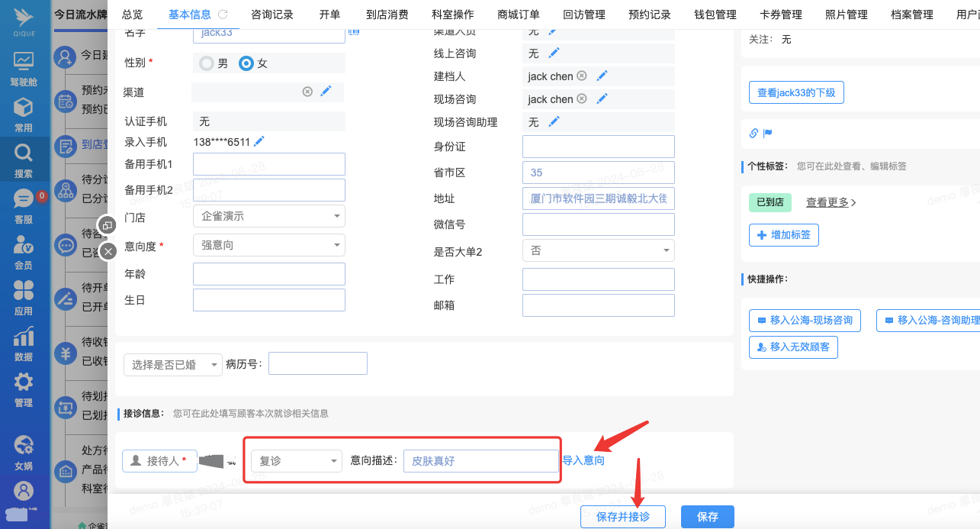Expand the 意向度 dropdown

click(x=268, y=245)
